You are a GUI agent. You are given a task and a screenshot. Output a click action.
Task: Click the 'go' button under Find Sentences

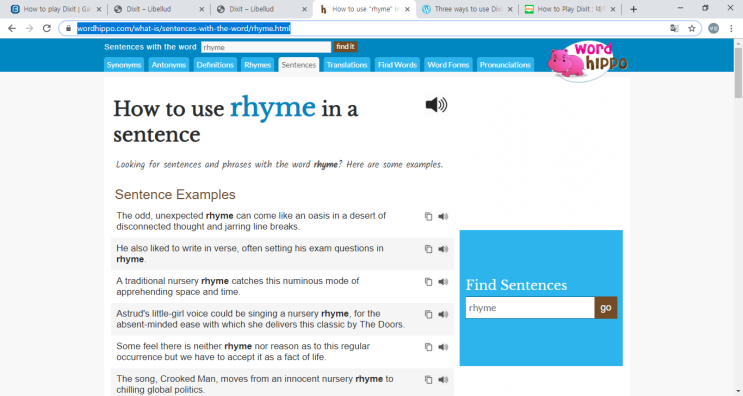coord(606,308)
